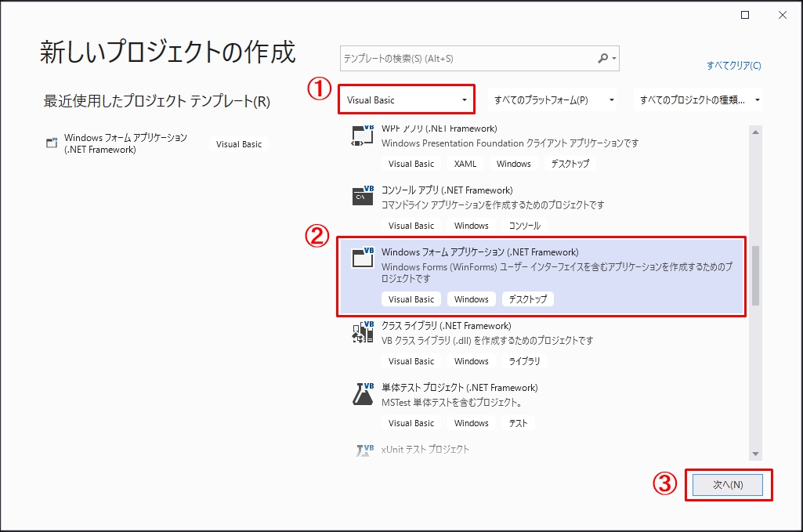803x532 pixels.
Task: Click the class library template icon
Action: point(363,331)
